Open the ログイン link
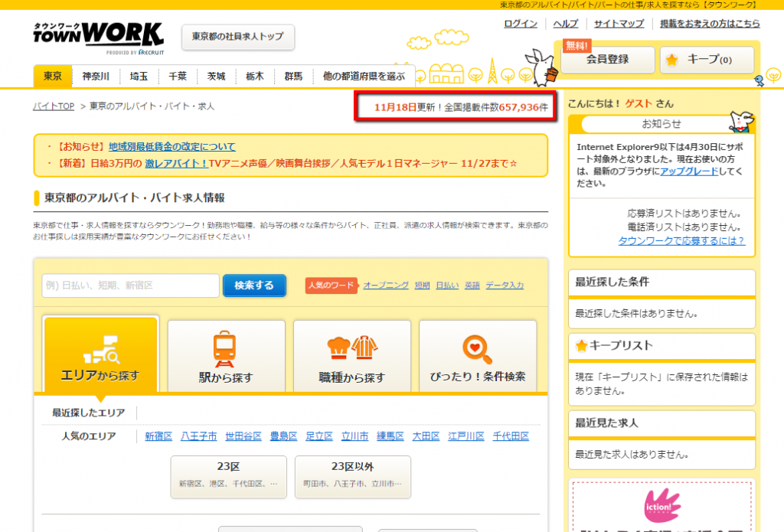The height and width of the screenshot is (532, 784). (x=521, y=24)
